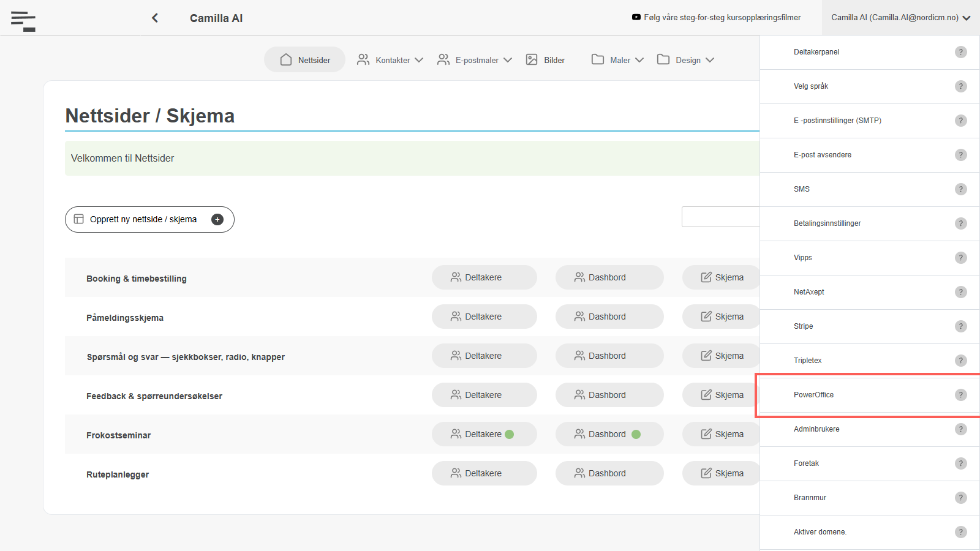Select the Nettsider tab

(x=305, y=60)
